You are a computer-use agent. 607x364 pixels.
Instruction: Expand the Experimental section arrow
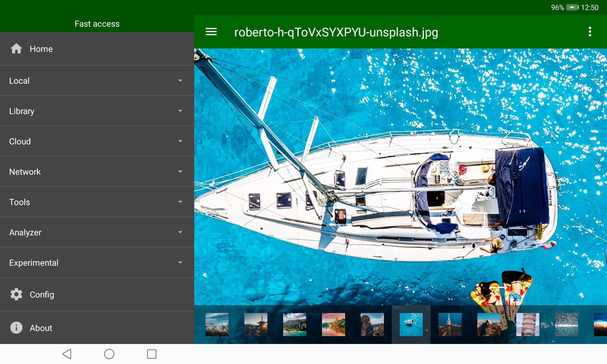(x=180, y=263)
